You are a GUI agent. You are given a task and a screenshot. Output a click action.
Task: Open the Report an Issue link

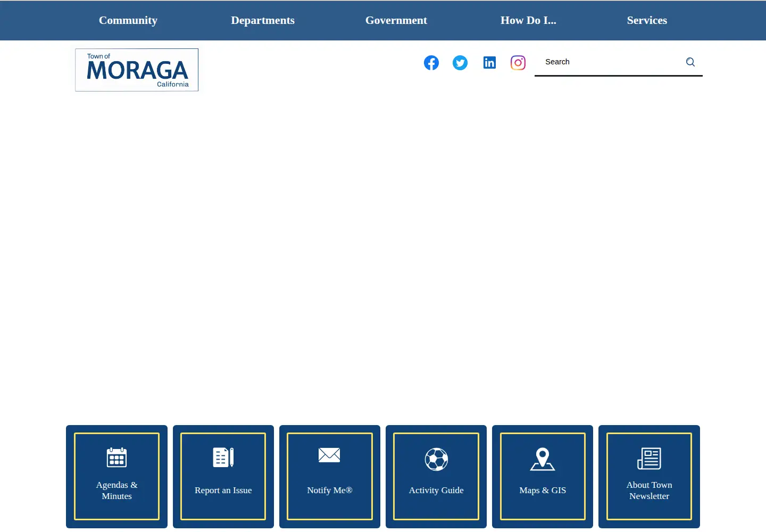223,491
